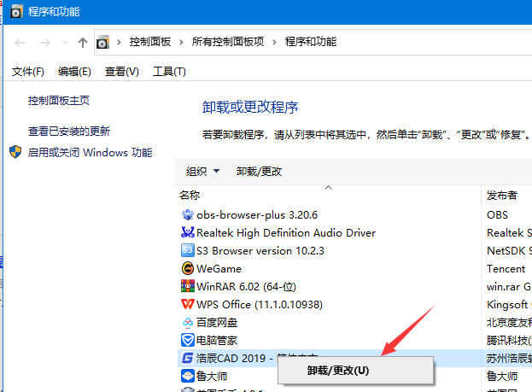
Task: Open the 查看已安装的更新 link
Action: pyautogui.click(x=69, y=131)
